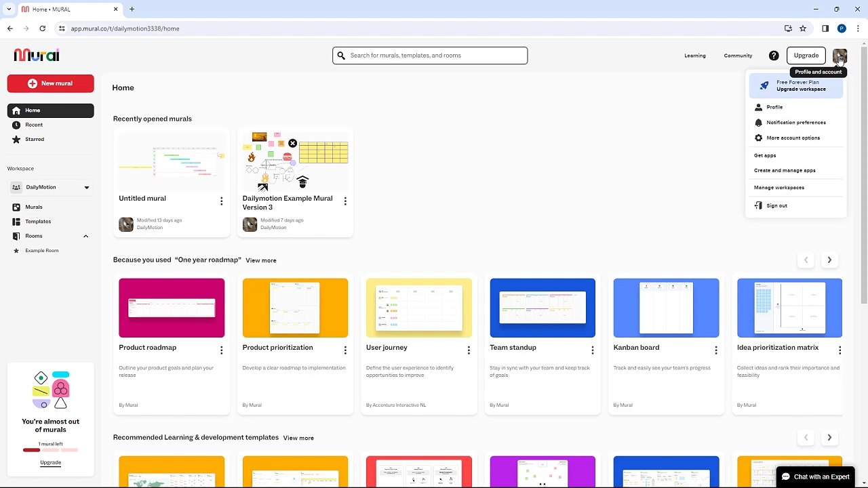Open options for Untitled mural card

(221, 201)
